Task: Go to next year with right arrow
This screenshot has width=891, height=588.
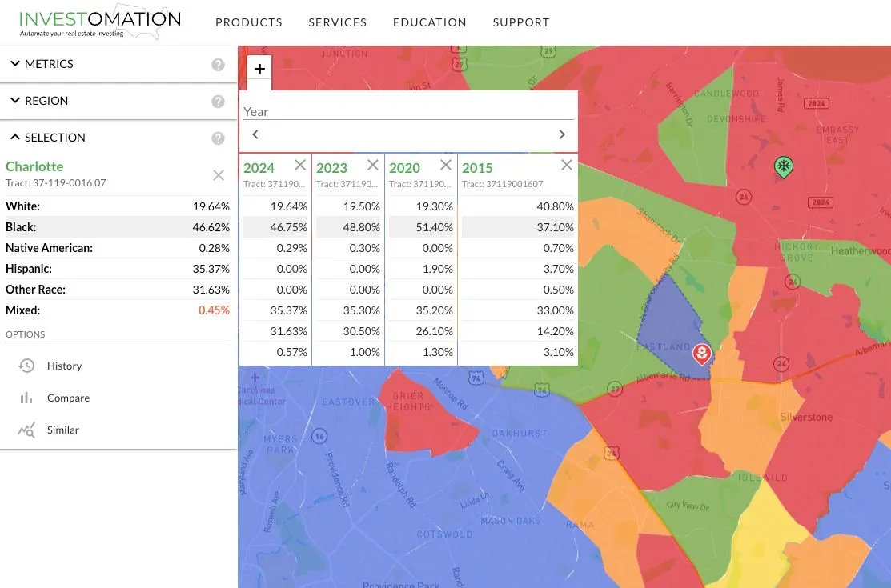Action: [561, 134]
